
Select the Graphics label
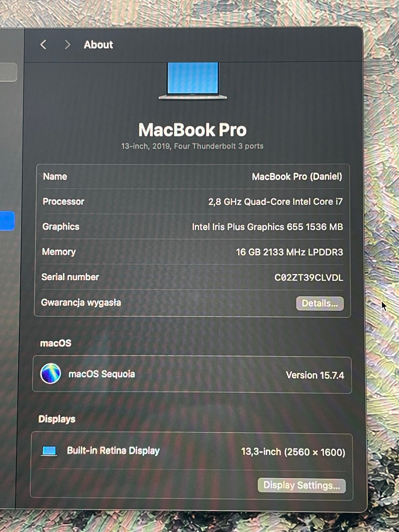pyautogui.click(x=61, y=227)
